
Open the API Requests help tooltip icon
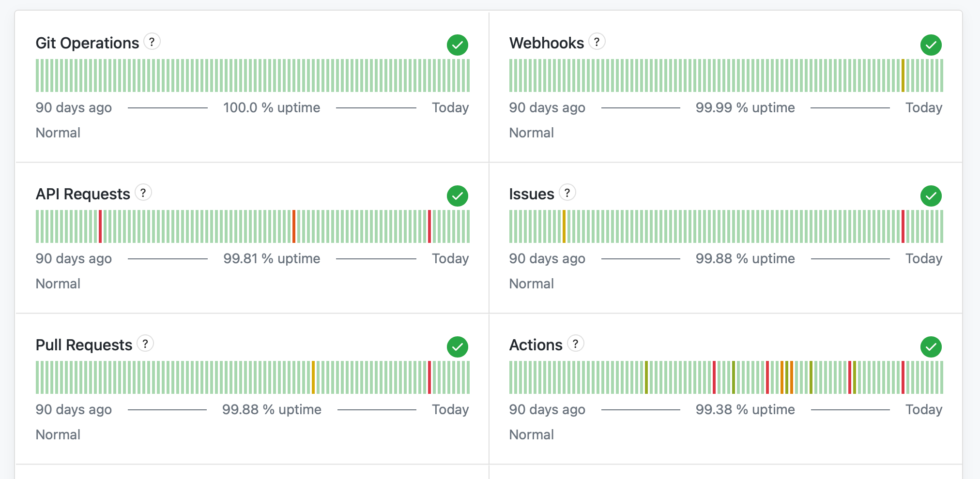pos(143,193)
